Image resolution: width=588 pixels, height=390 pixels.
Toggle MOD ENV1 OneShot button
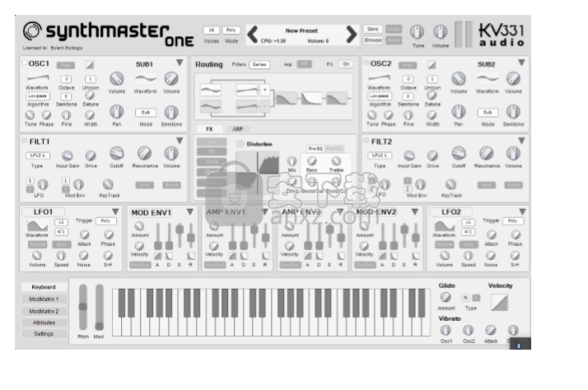[140, 265]
